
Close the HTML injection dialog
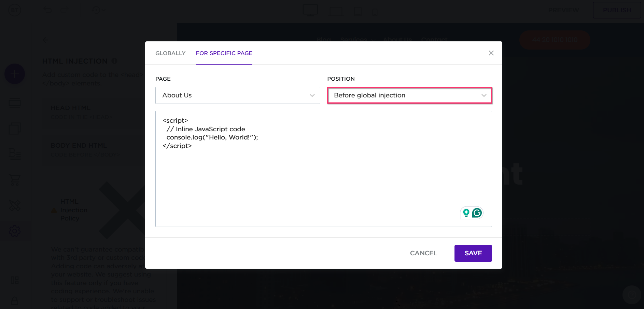[491, 53]
